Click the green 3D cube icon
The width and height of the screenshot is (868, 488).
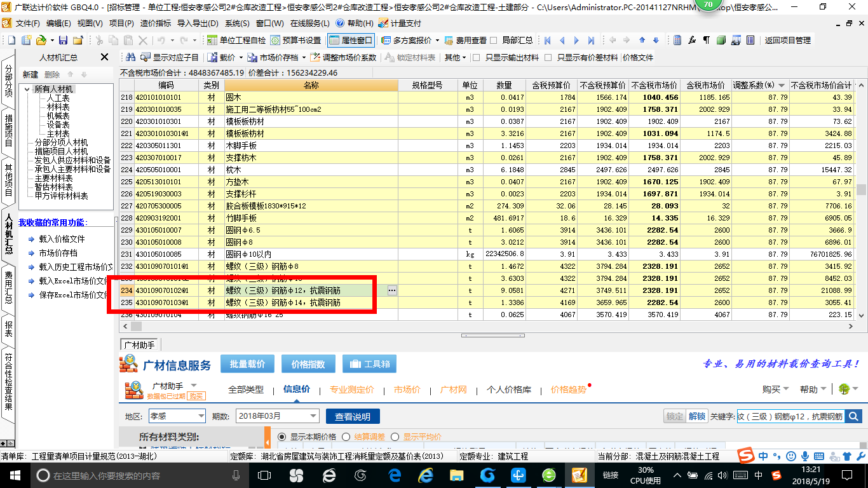721,40
